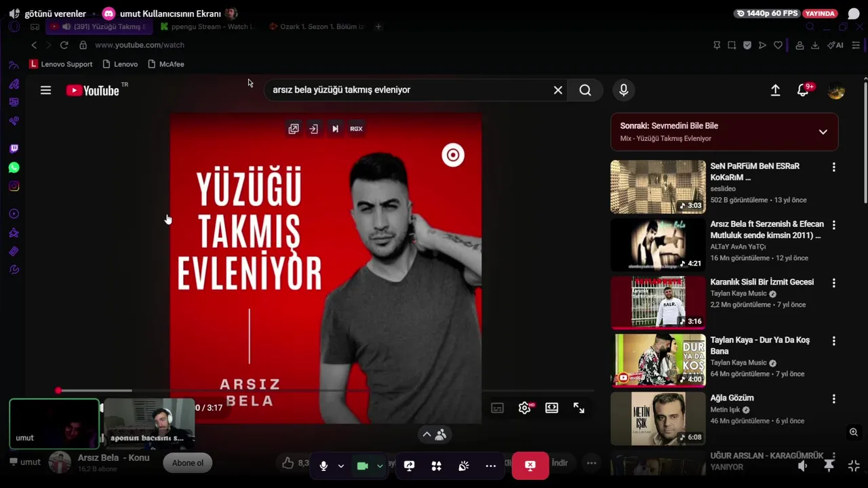The height and width of the screenshot is (488, 868).
Task: Open WhatsApp from the browser sidebar
Action: (14, 167)
